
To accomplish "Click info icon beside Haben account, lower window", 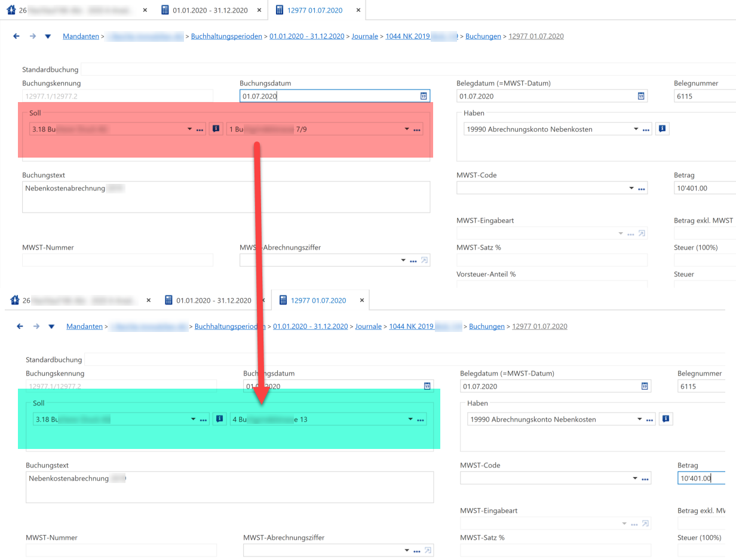I will pyautogui.click(x=666, y=419).
